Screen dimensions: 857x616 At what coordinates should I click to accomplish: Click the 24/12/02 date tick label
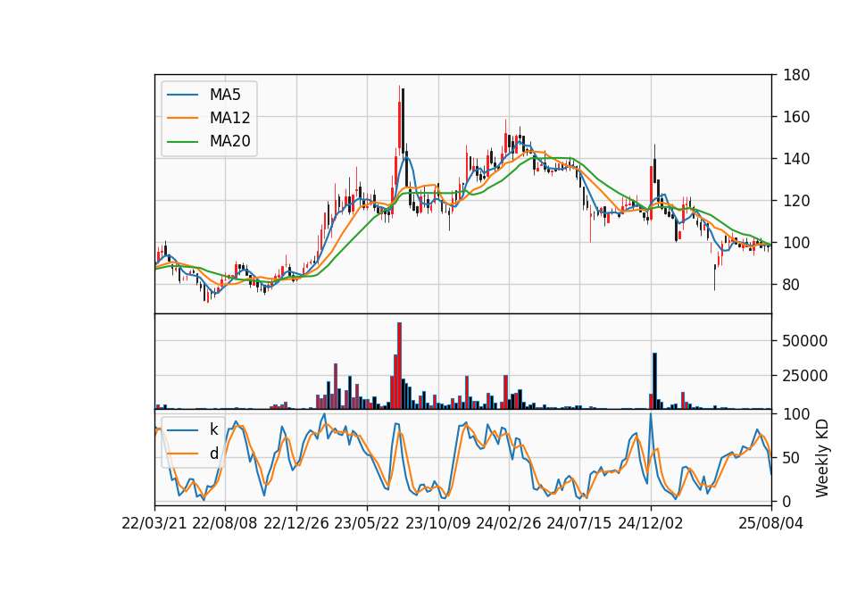[651, 523]
